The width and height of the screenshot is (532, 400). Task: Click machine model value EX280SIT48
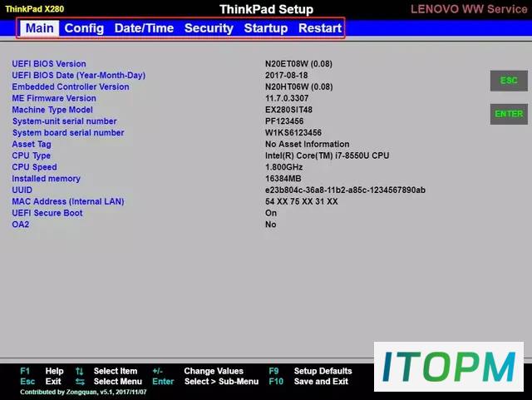288,110
